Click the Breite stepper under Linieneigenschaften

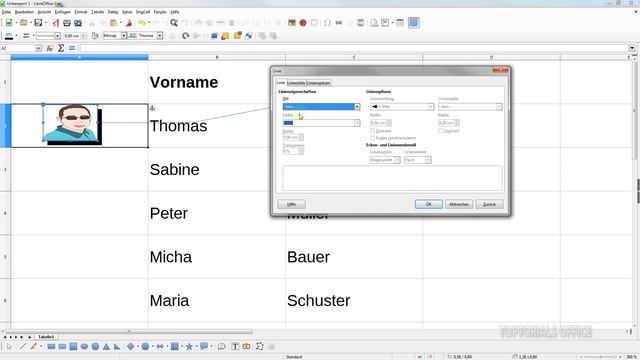301,137
